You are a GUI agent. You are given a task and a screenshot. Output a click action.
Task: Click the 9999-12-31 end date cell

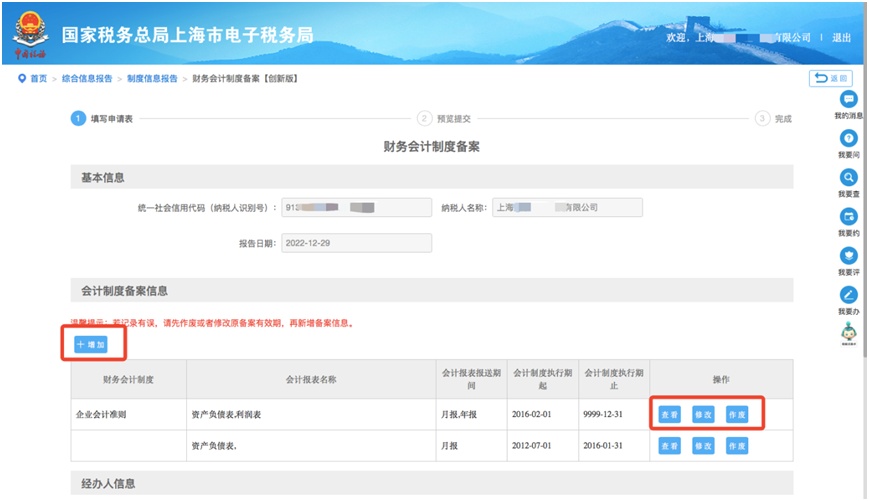(x=614, y=415)
